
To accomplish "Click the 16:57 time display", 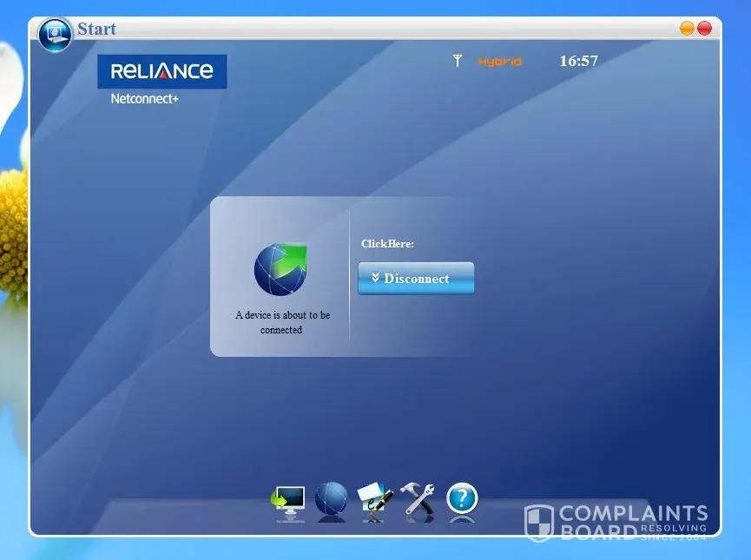I will tap(578, 61).
